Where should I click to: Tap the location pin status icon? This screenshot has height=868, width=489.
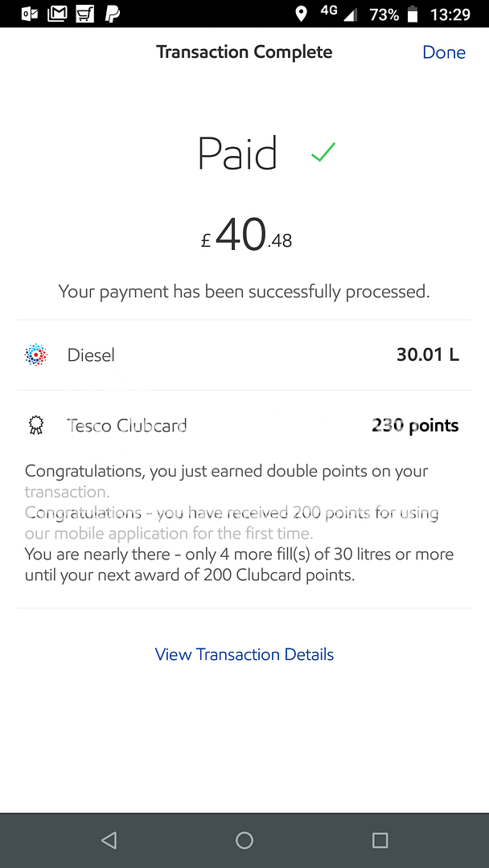[x=302, y=14]
